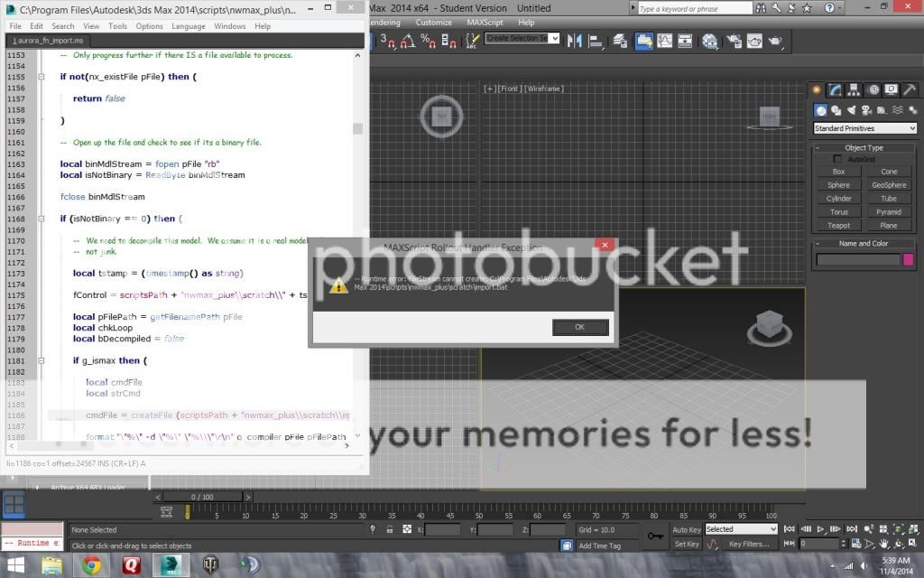This screenshot has height=578, width=924.
Task: Open the MAXScript menu
Action: click(484, 23)
